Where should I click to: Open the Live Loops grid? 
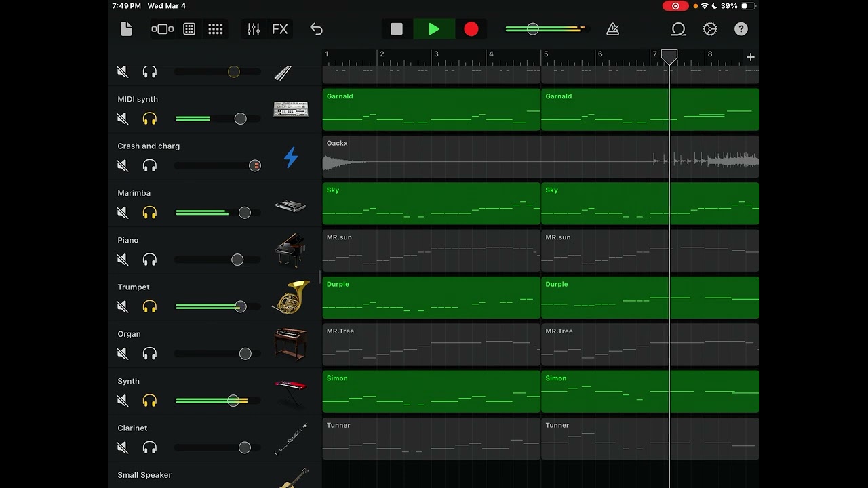189,29
